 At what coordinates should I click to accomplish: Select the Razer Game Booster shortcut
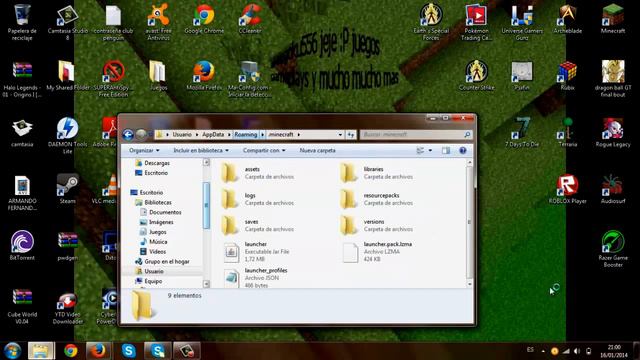[x=613, y=249]
